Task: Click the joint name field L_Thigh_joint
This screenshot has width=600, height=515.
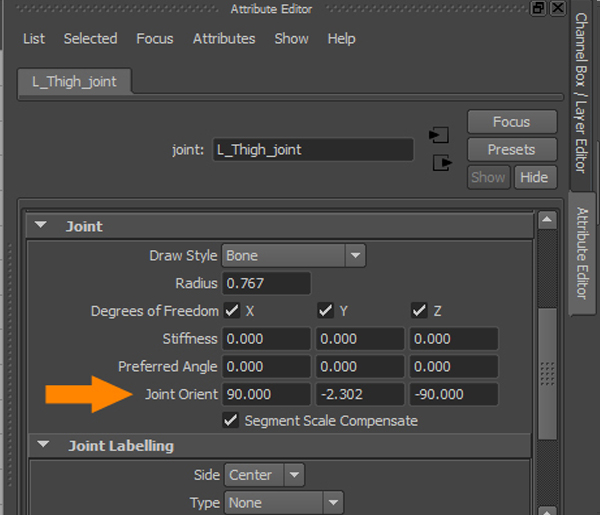Action: [x=313, y=150]
